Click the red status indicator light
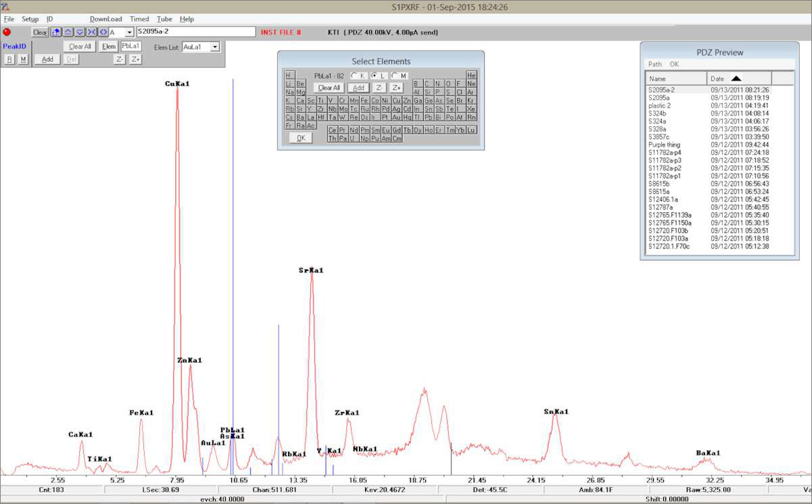 [7, 32]
